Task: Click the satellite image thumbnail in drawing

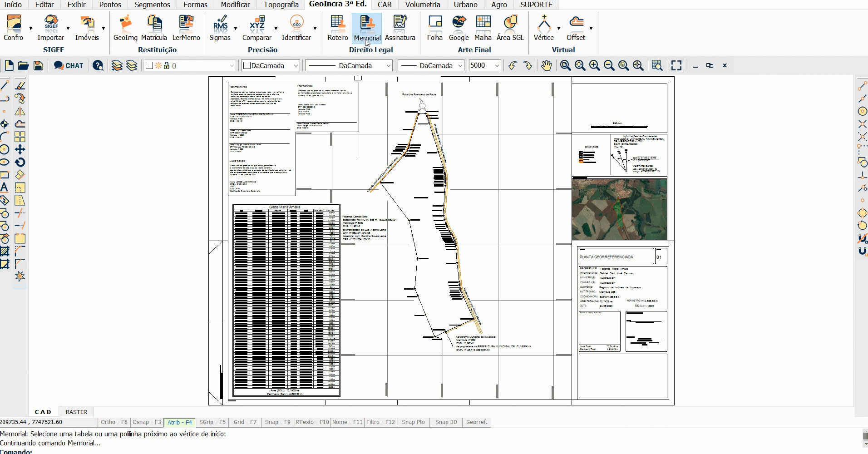Action: click(619, 209)
